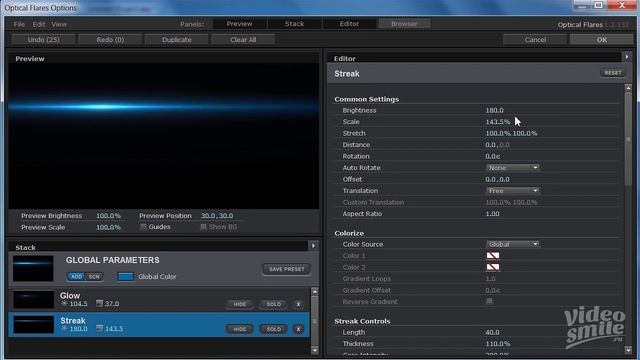Select the Global Parameters thumbnail
Screen dimensions: 640x360
point(33,269)
